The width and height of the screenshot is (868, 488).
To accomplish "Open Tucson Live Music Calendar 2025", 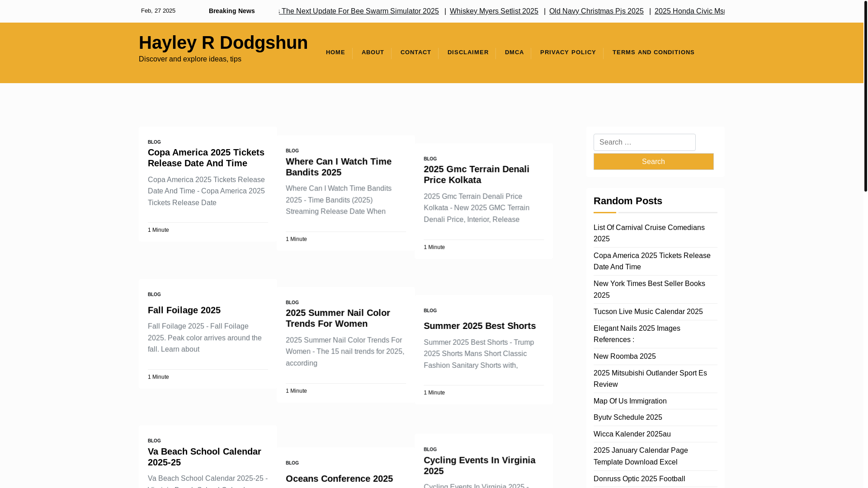I will click(x=648, y=312).
